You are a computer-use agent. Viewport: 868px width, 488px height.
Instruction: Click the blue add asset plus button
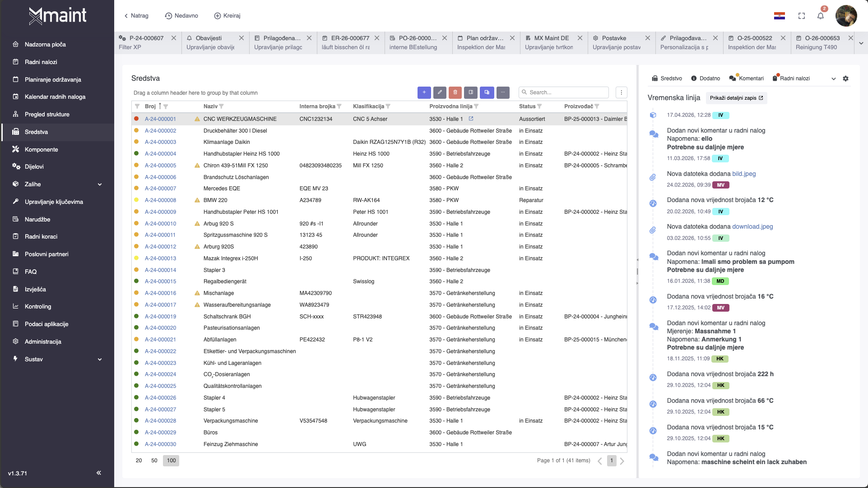(x=424, y=92)
